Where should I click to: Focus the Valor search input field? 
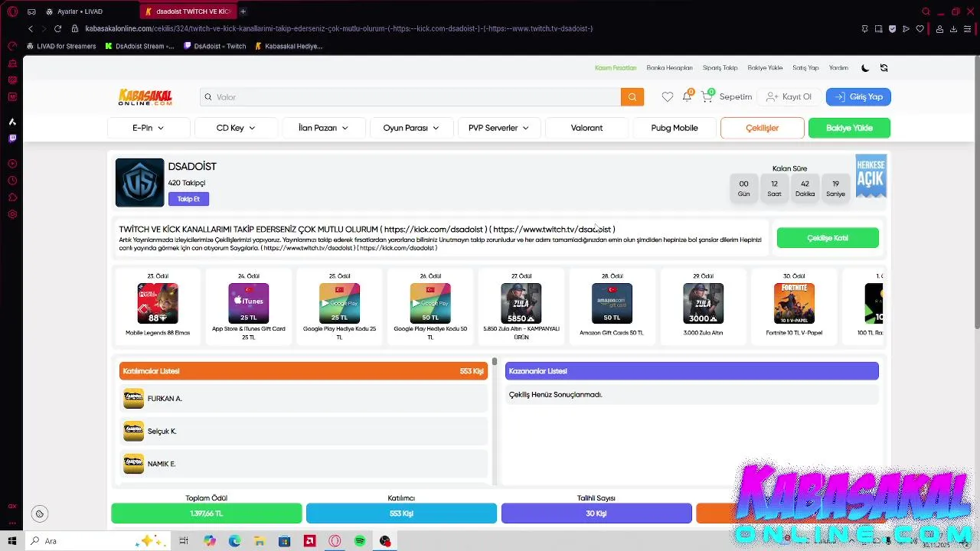point(411,97)
